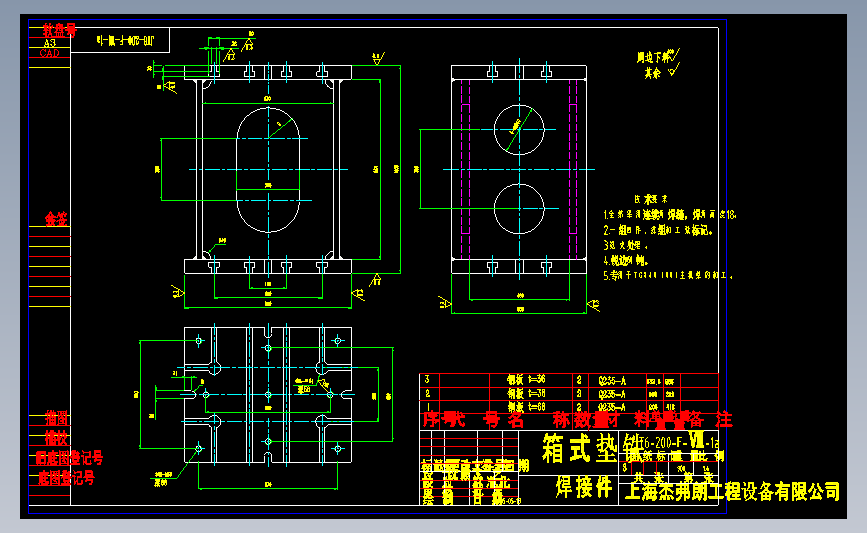Select the '钢板 t=36' parts list cell
The height and width of the screenshot is (533, 867).
pos(526,380)
